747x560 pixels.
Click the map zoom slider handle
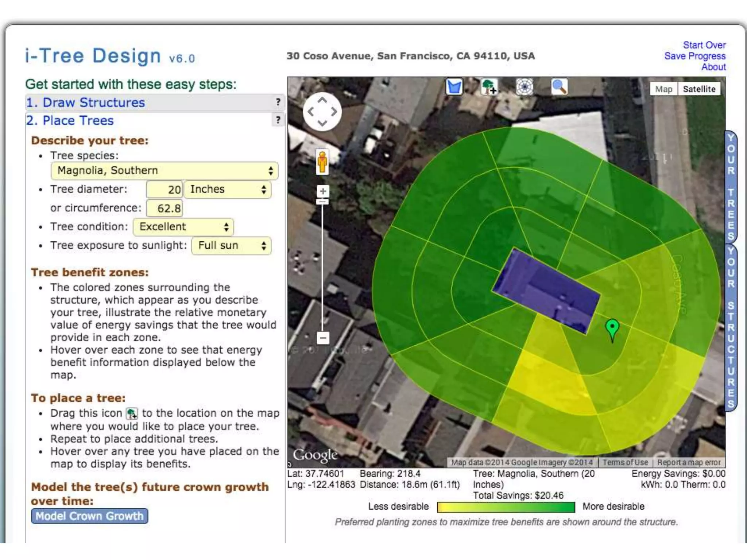pyautogui.click(x=323, y=202)
